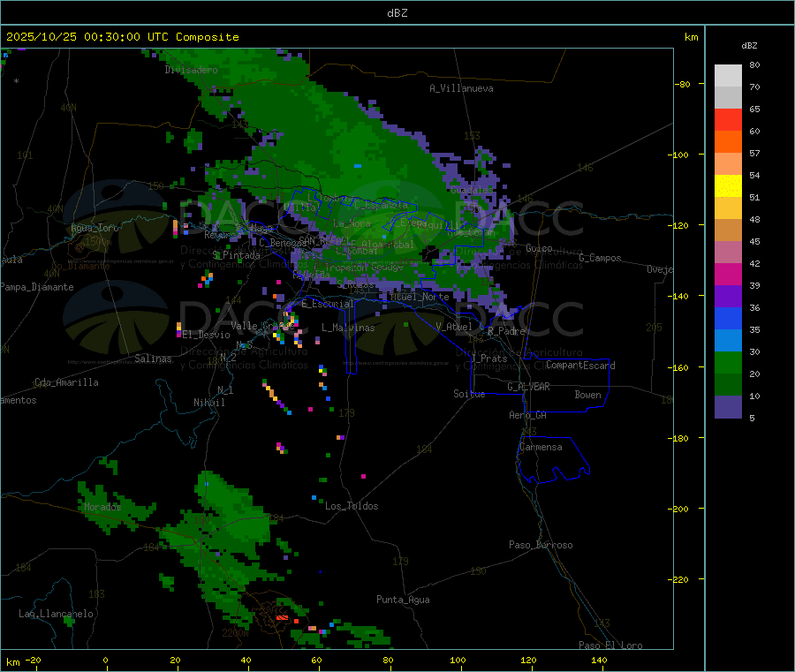Select the 'Nihuil' location label

[x=208, y=403]
